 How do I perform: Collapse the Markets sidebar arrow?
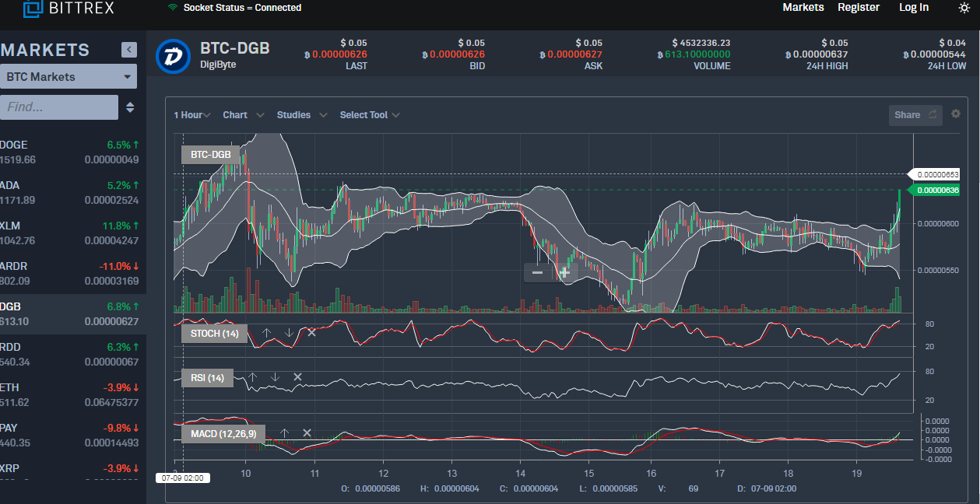click(x=129, y=50)
